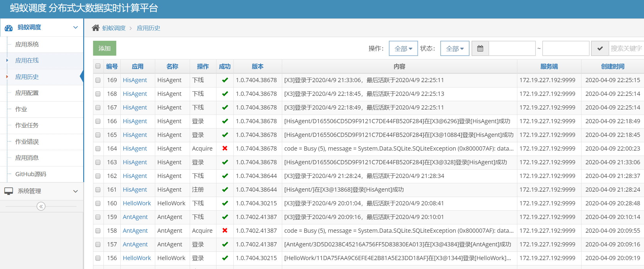
Task: Click the success checkmark in row 166
Action: [x=225, y=121]
